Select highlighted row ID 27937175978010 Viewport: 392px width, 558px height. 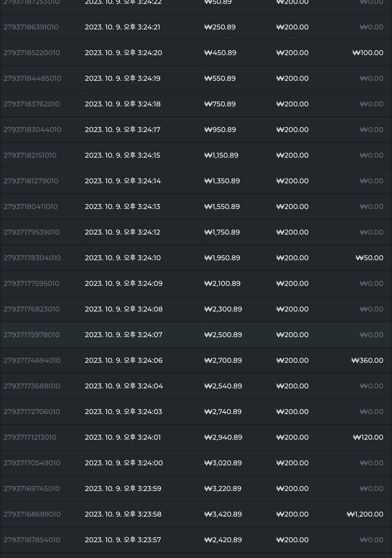[x=196, y=335]
